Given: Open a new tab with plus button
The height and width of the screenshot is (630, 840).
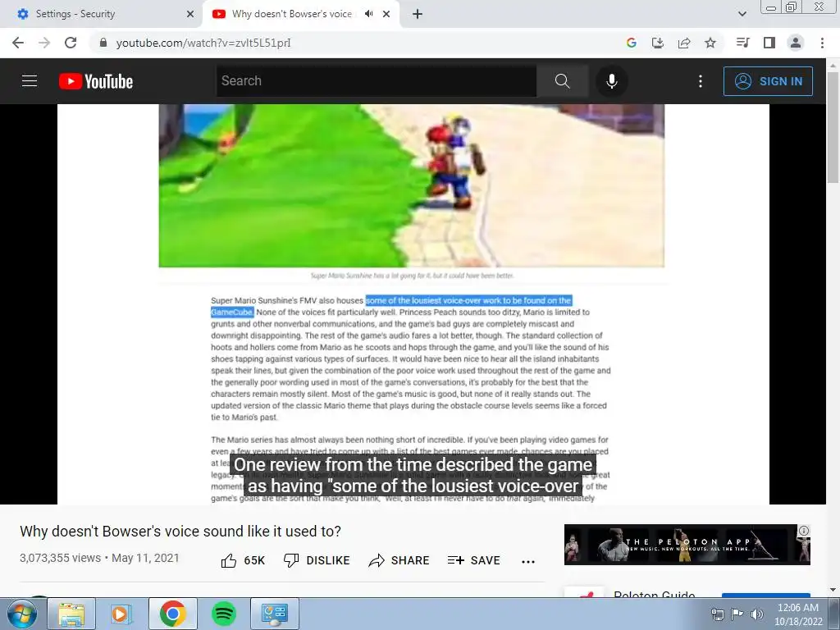Looking at the screenshot, I should 418,14.
